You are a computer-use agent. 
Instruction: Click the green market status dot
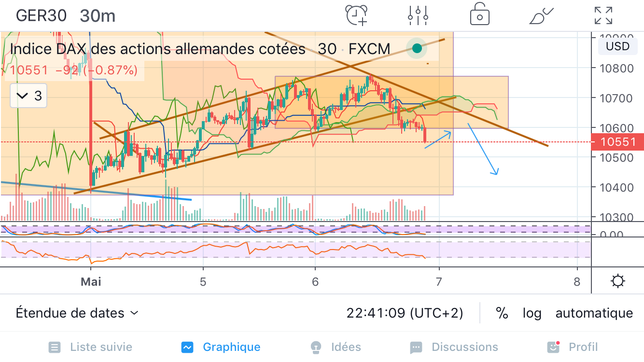417,48
